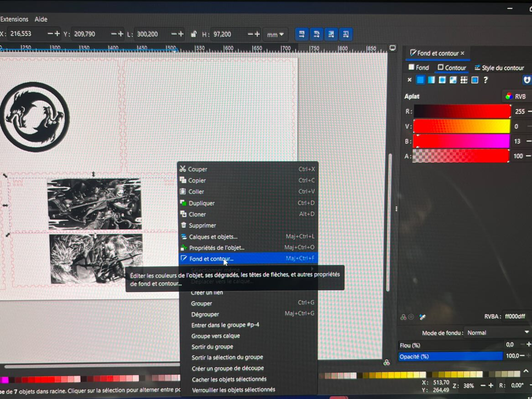Click the dragon circle logo on canvas
The height and width of the screenshot is (399, 532).
[x=35, y=117]
